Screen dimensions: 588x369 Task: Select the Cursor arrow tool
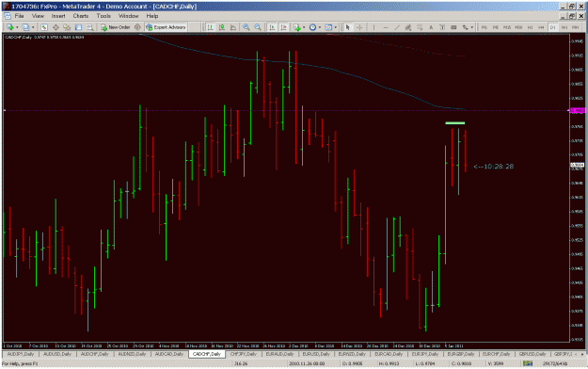tap(347, 27)
